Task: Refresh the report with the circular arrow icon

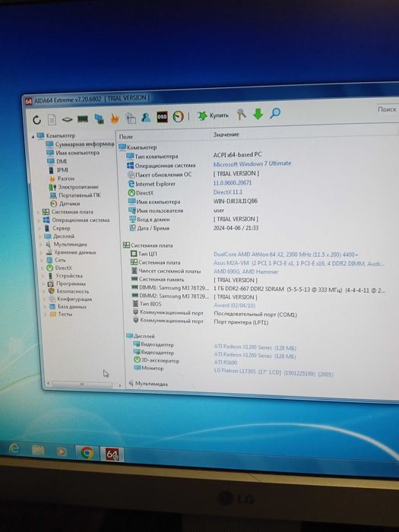Action: (x=36, y=120)
